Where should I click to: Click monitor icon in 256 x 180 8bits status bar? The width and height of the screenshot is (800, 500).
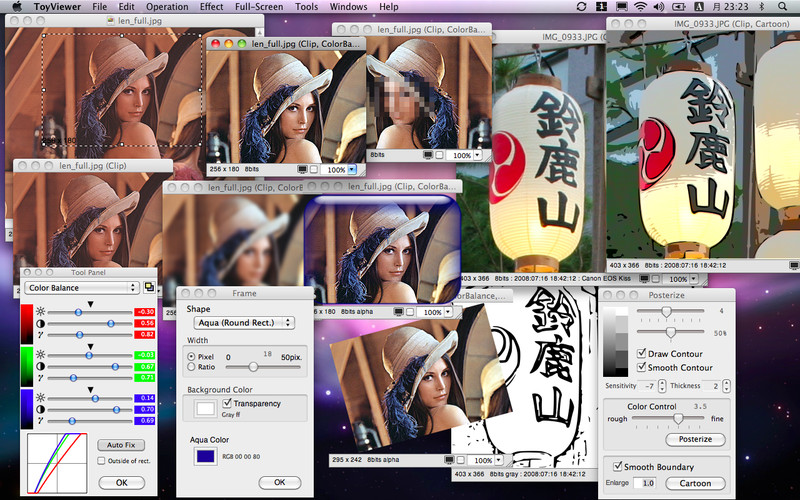[x=303, y=169]
